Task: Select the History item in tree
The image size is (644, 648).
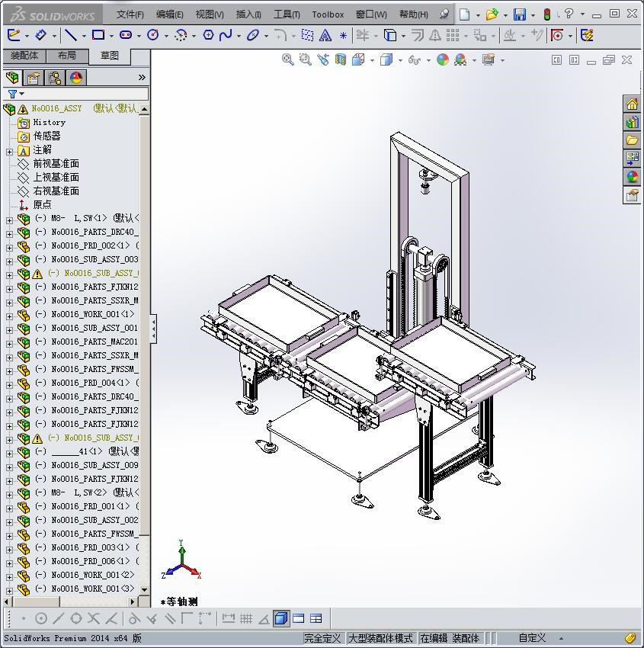Action: pyautogui.click(x=49, y=122)
